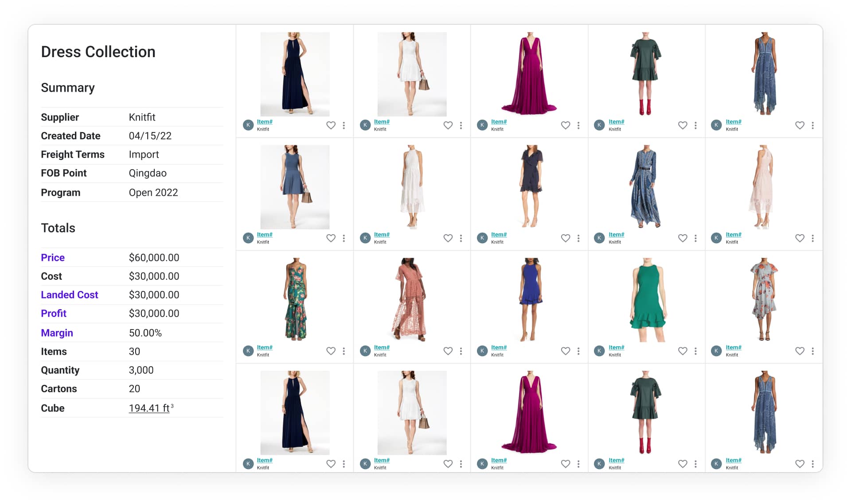Screen dimensions: 851x504
Task: Favorite the navy halter gown, first row
Action: click(331, 125)
